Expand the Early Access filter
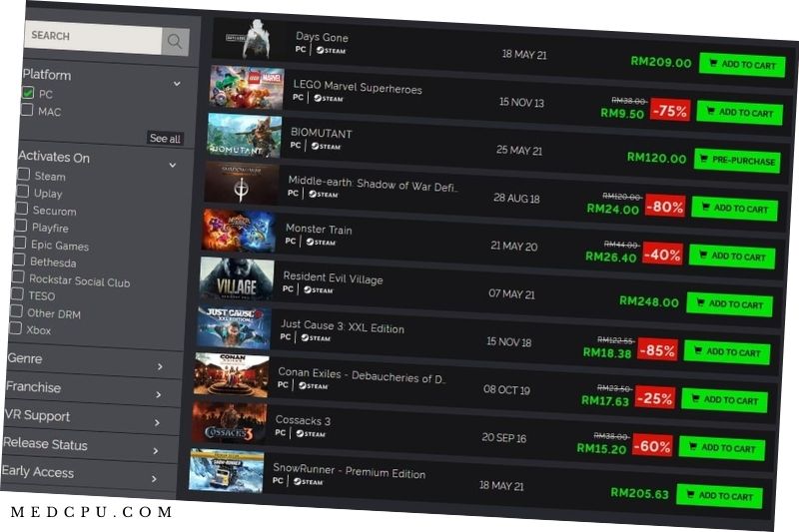The height and width of the screenshot is (532, 799). (x=154, y=478)
